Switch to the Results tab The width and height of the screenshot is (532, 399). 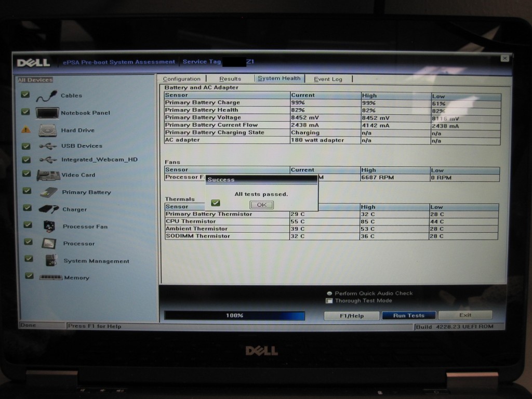(230, 79)
